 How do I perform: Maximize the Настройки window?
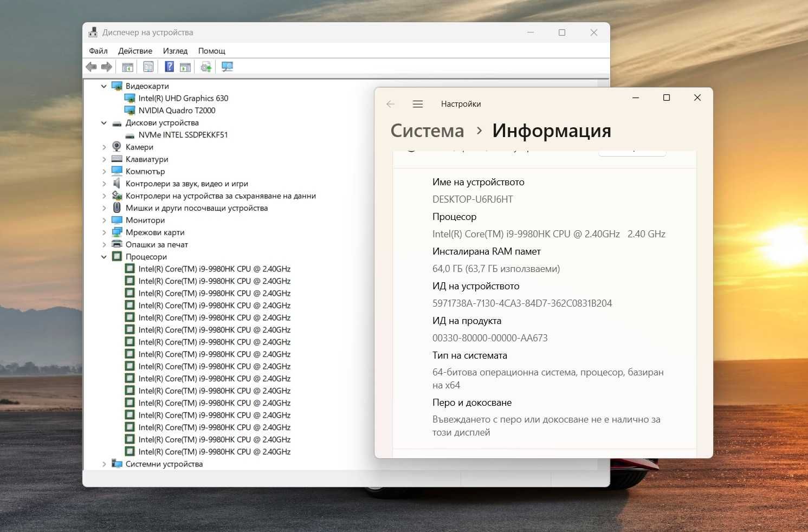click(x=667, y=98)
